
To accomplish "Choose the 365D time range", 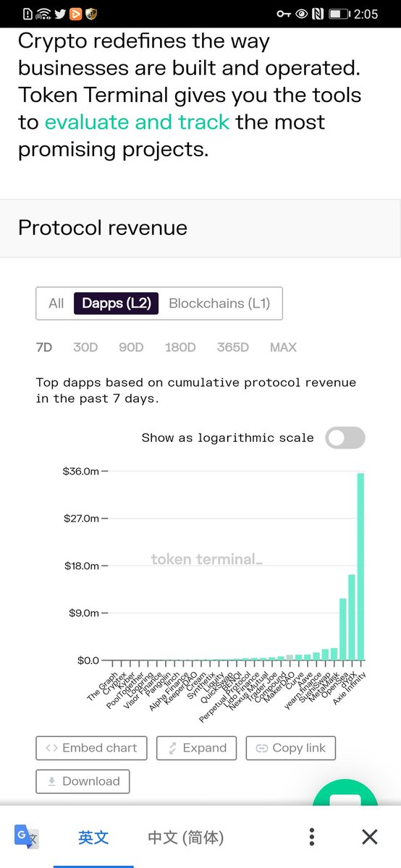I will coord(233,347).
